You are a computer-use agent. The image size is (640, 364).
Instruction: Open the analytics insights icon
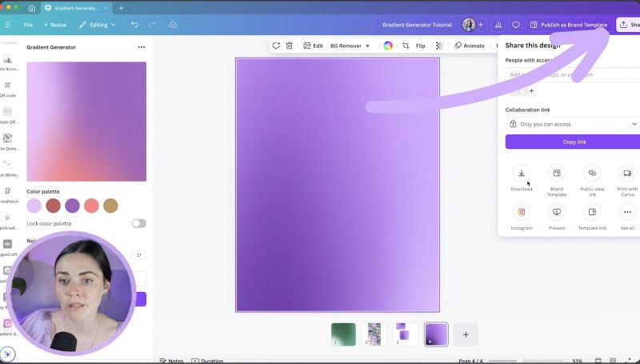click(498, 25)
